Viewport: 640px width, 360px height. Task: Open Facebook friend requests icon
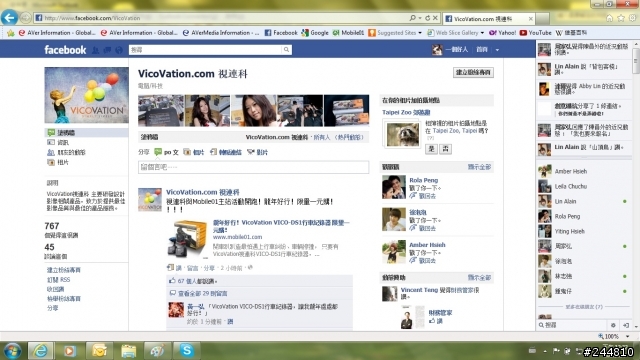(x=96, y=50)
